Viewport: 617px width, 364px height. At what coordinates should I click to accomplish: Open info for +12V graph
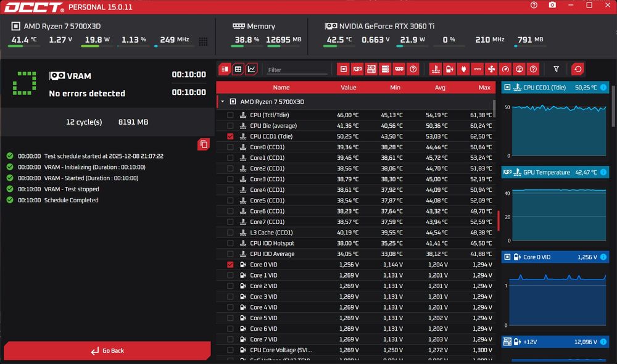[x=603, y=342]
